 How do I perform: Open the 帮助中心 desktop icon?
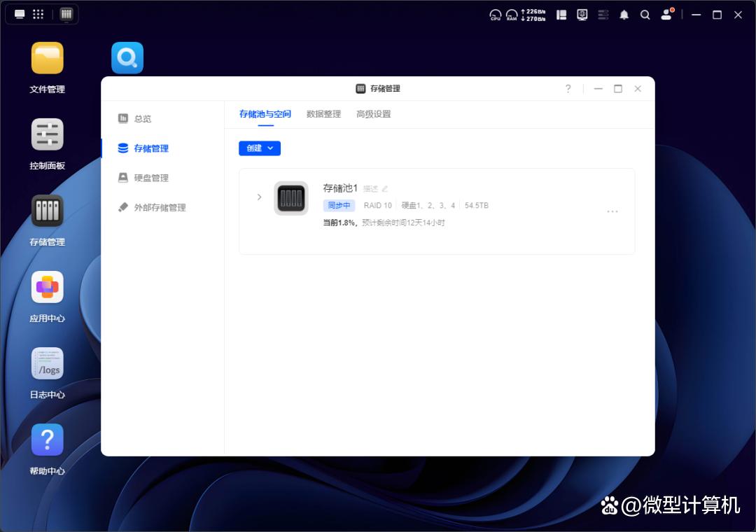pyautogui.click(x=48, y=440)
